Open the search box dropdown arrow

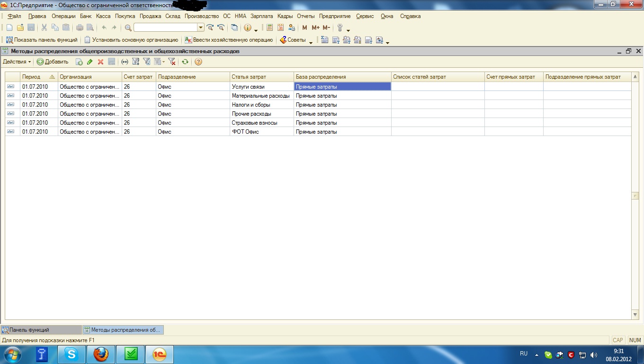pyautogui.click(x=200, y=28)
